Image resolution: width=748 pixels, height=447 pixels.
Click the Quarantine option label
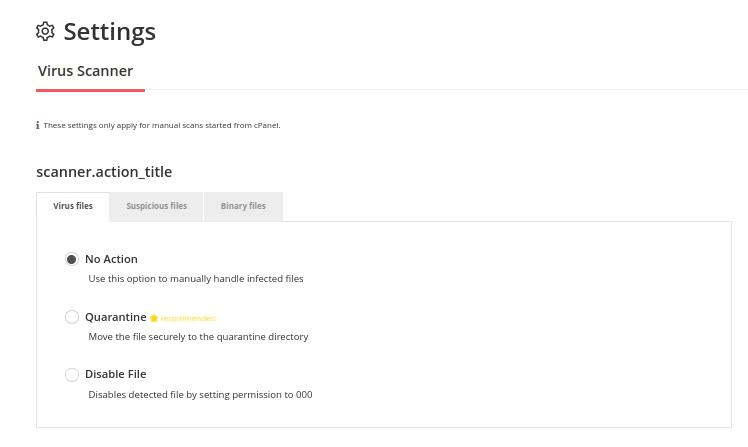(x=115, y=317)
